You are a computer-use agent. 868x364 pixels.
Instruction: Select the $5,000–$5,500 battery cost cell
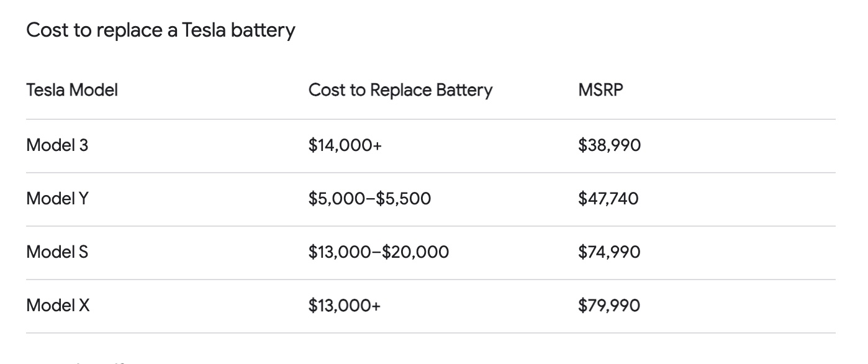pos(369,199)
